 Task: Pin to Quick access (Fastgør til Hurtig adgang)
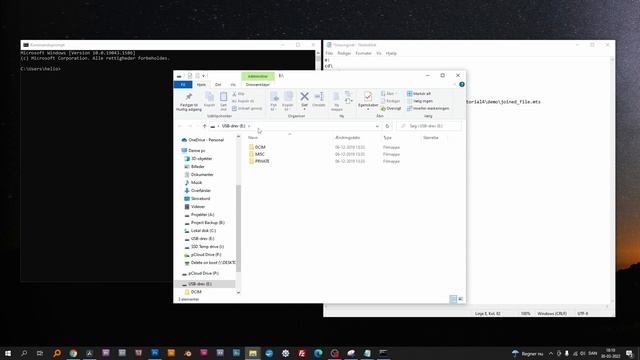click(x=189, y=102)
